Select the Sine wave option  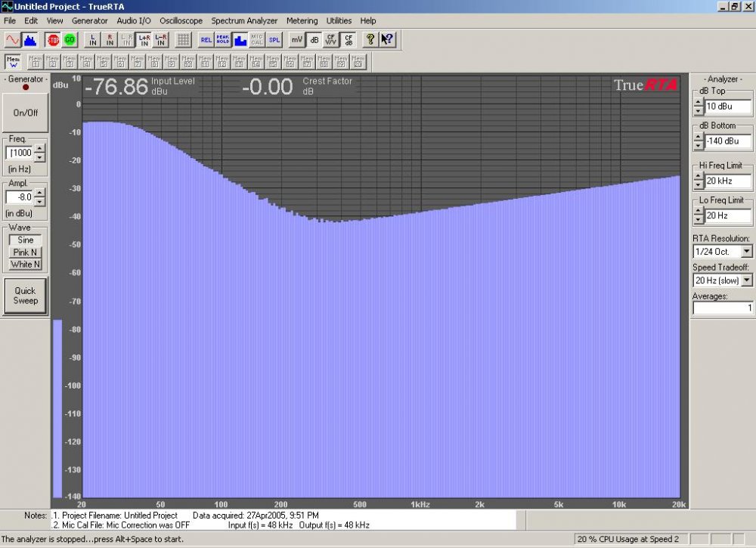pyautogui.click(x=26, y=240)
